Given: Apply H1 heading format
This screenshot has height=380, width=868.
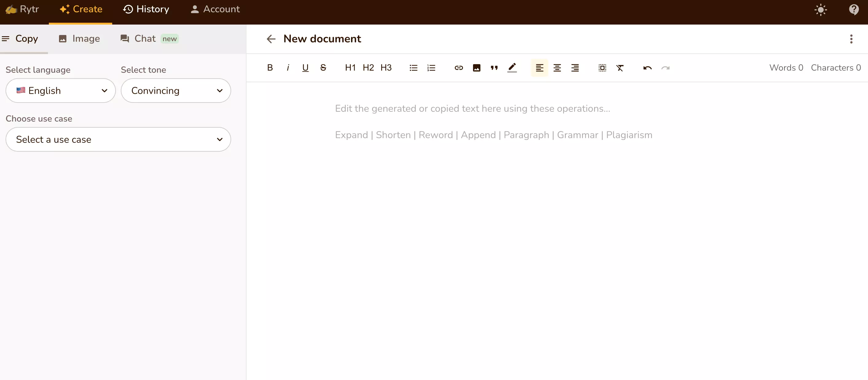Looking at the screenshot, I should coord(350,68).
